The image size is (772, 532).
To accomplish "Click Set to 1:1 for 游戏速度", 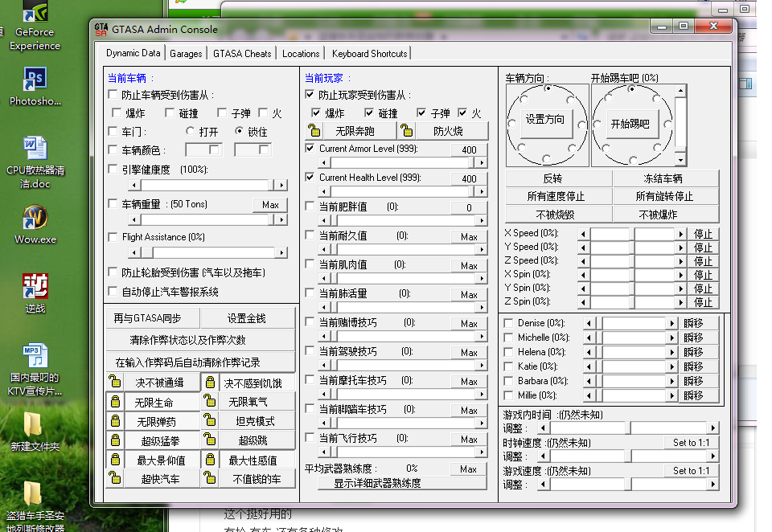I will [x=692, y=471].
